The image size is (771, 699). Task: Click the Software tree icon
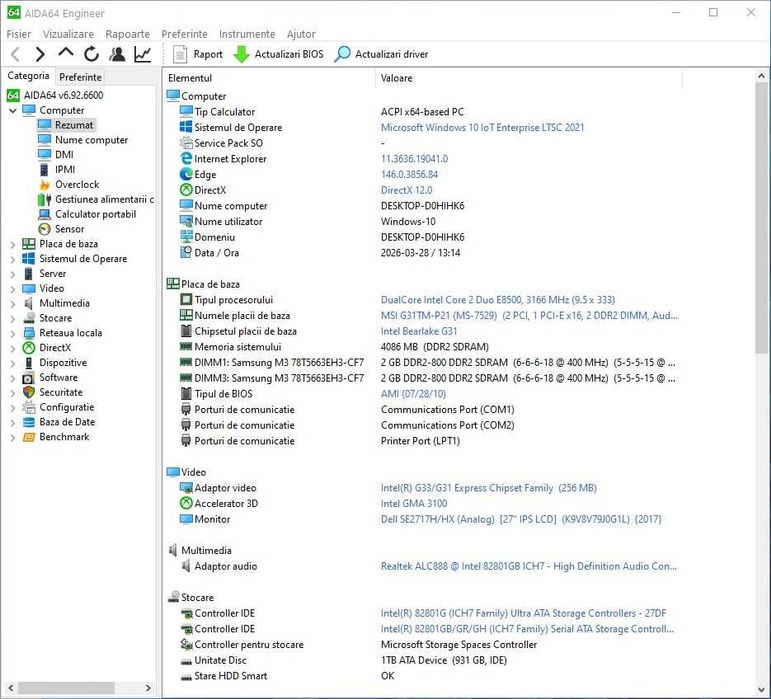[29, 378]
